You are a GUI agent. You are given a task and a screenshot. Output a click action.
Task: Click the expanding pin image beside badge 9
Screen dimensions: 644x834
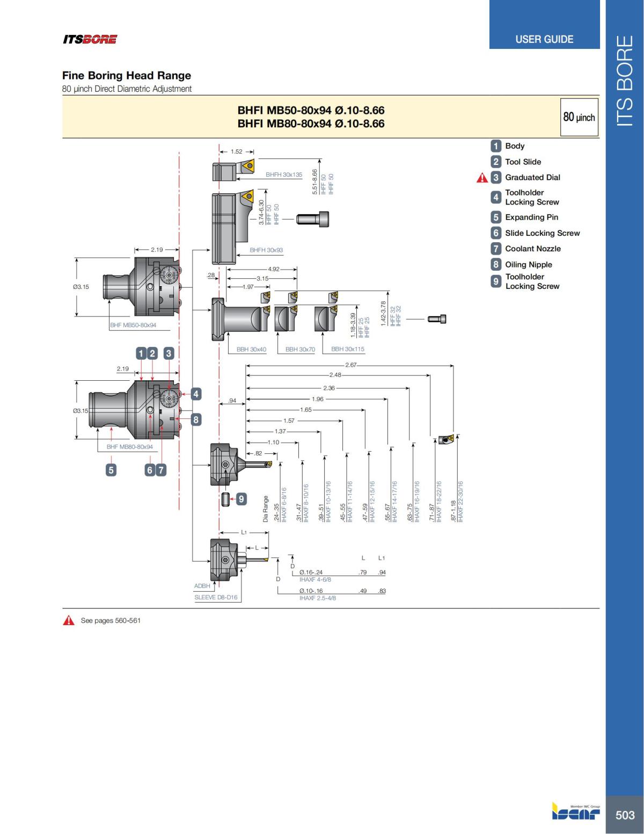(225, 499)
